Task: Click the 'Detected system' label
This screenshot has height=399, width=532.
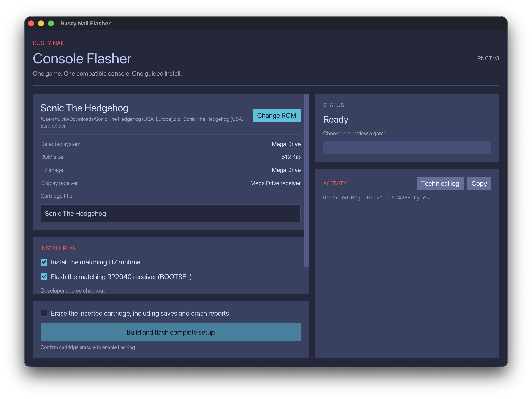Action: 61,144
